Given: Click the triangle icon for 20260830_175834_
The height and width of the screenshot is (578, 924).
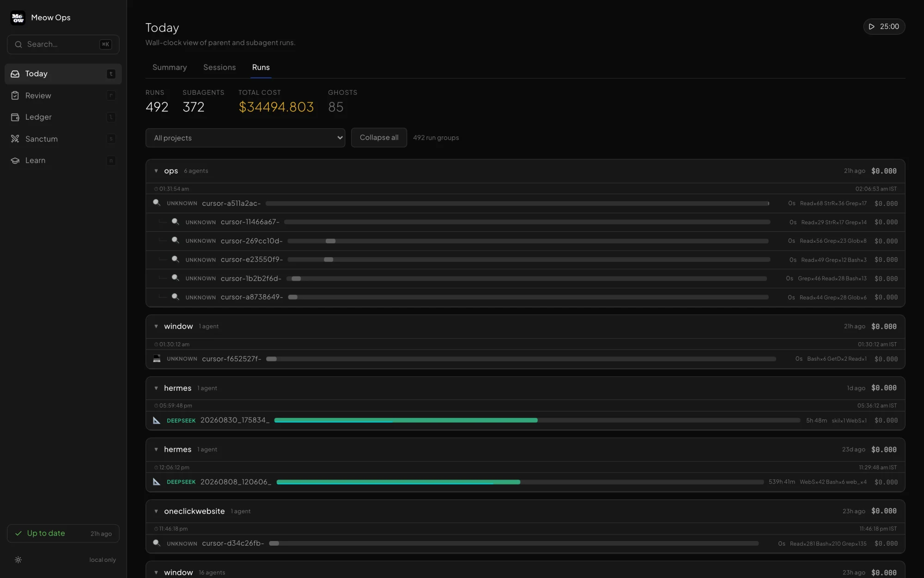Looking at the screenshot, I should (x=157, y=420).
